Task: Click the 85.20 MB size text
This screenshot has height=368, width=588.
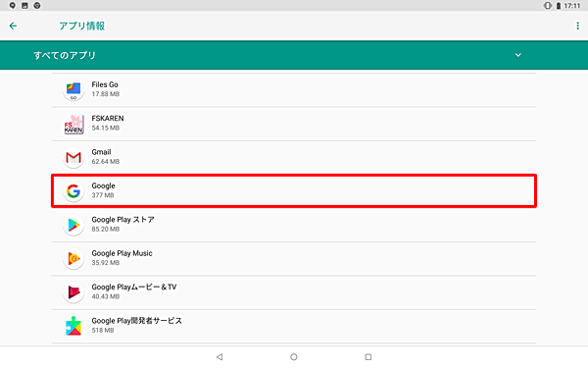Action: [x=106, y=229]
